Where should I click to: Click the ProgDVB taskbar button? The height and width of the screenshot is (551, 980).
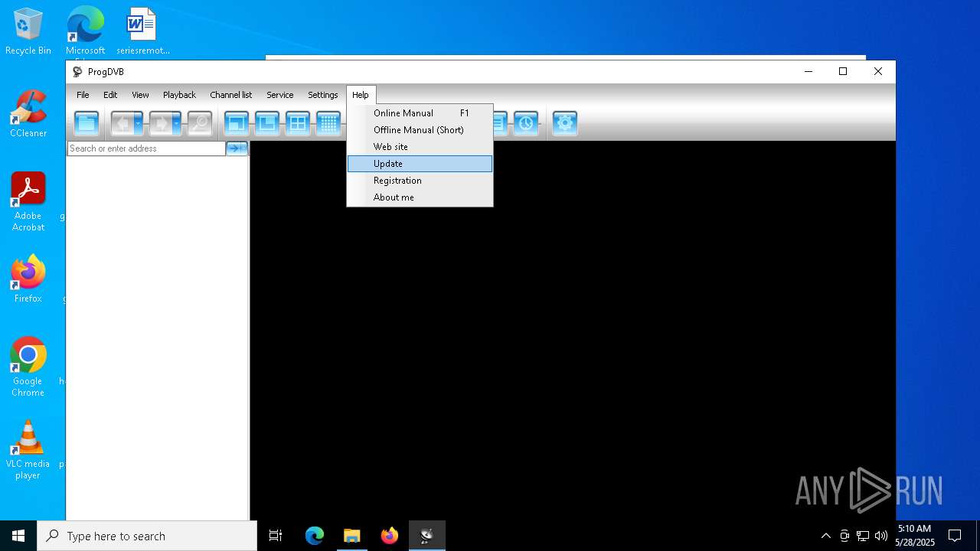[427, 536]
